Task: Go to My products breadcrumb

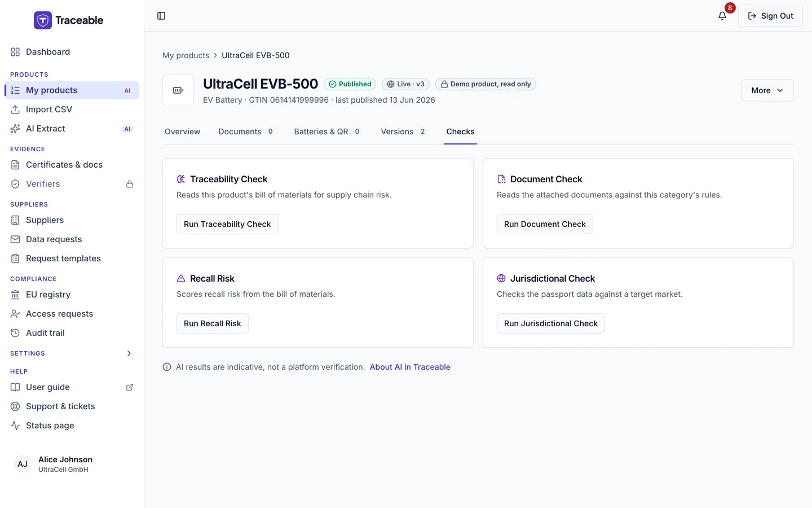Action: pos(186,55)
